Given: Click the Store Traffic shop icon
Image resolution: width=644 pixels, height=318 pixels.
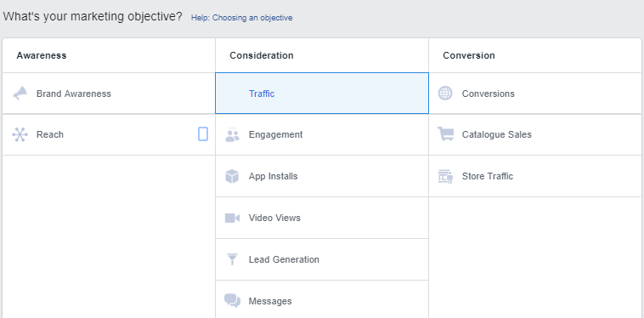Looking at the screenshot, I should point(445,176).
